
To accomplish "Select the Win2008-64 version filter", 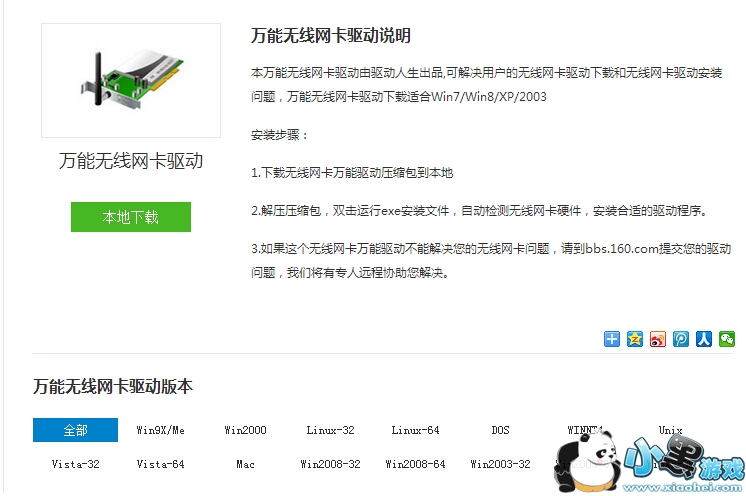I will [415, 464].
